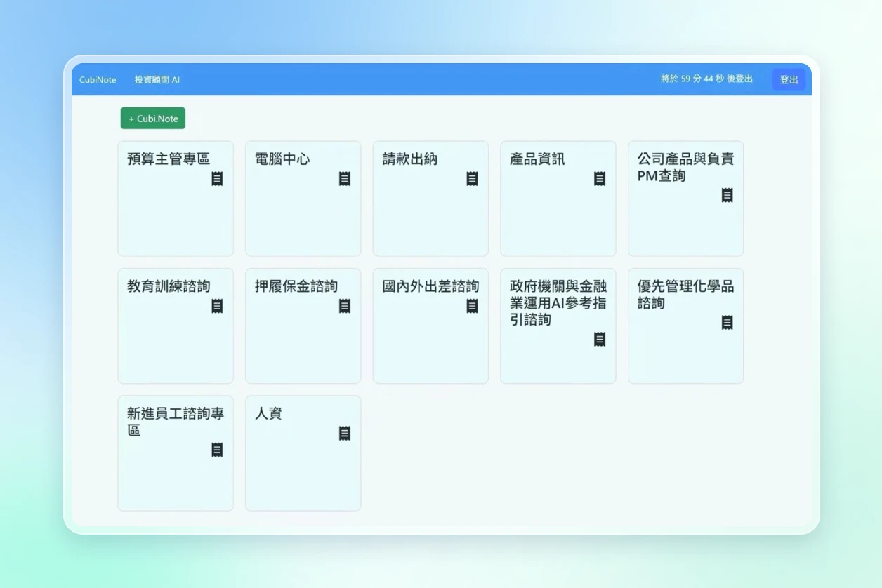Click the note icon in 押履保金諮詢 card
Screen dimensions: 882x588
(x=345, y=306)
